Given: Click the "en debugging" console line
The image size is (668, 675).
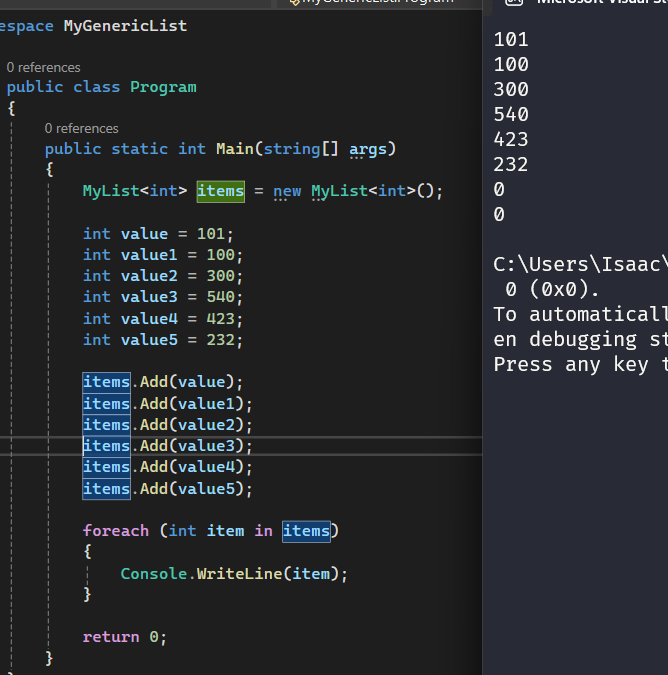Looking at the screenshot, I should pyautogui.click(x=580, y=340).
